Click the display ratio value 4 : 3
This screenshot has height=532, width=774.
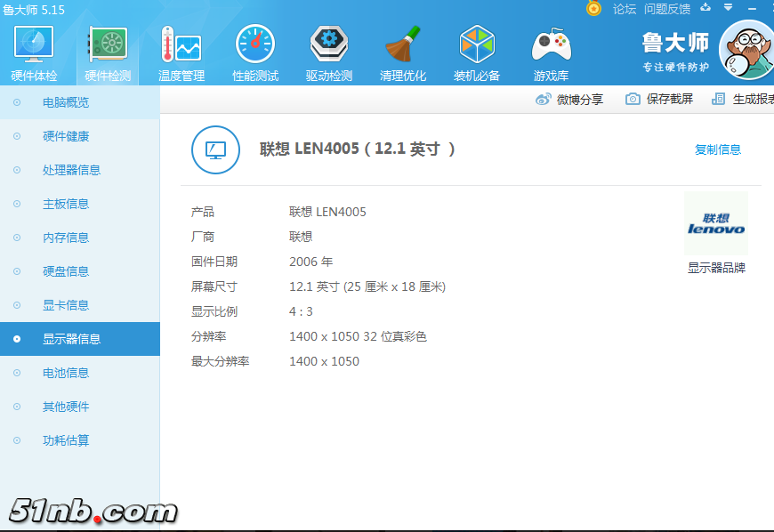coord(301,311)
